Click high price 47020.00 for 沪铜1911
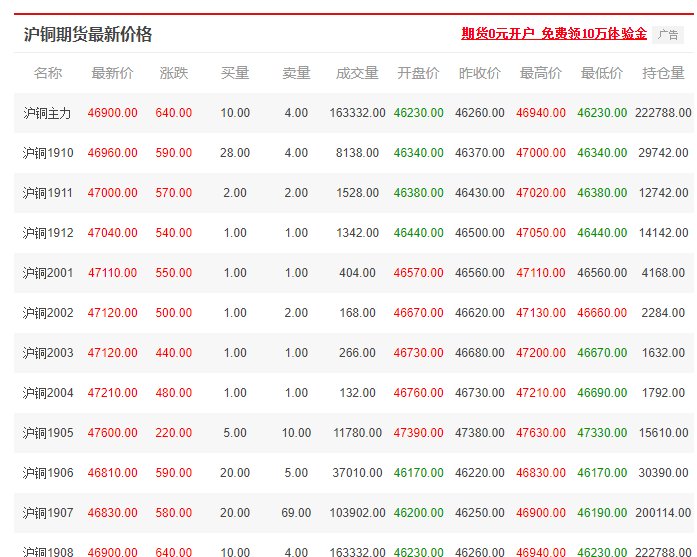This screenshot has width=697, height=557. [x=541, y=193]
